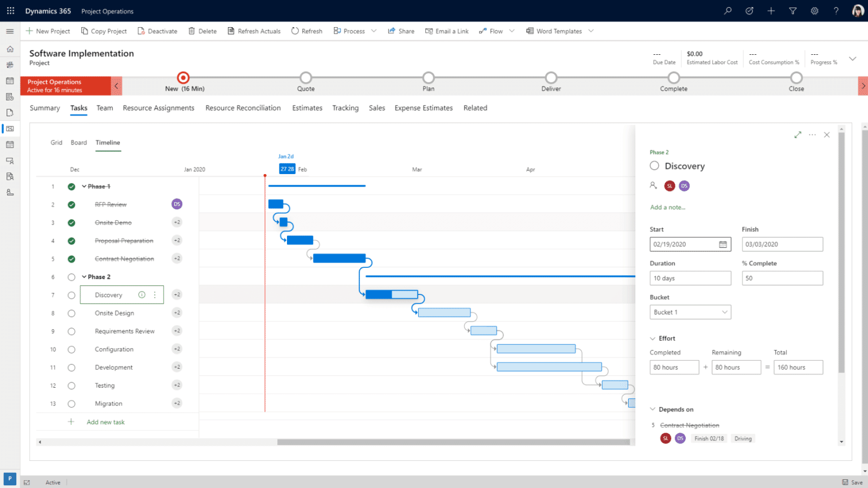This screenshot has width=868, height=488.
Task: Switch to the Board view tab
Action: (x=79, y=142)
